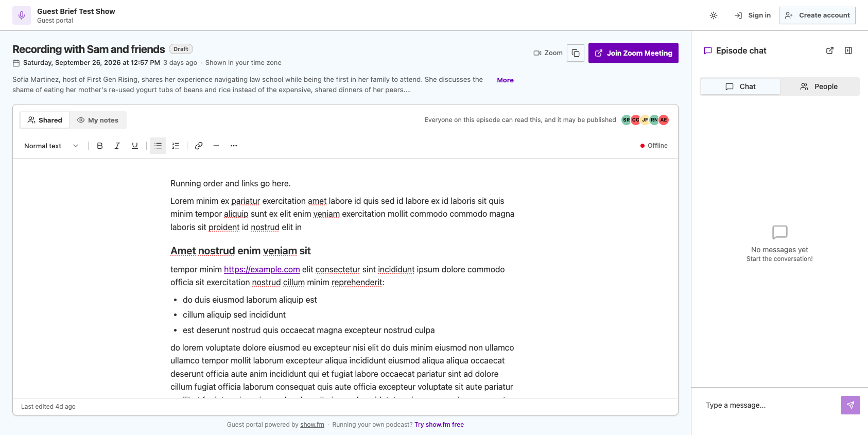Click the JF collaborator avatar
The image size is (868, 435).
pos(645,120)
